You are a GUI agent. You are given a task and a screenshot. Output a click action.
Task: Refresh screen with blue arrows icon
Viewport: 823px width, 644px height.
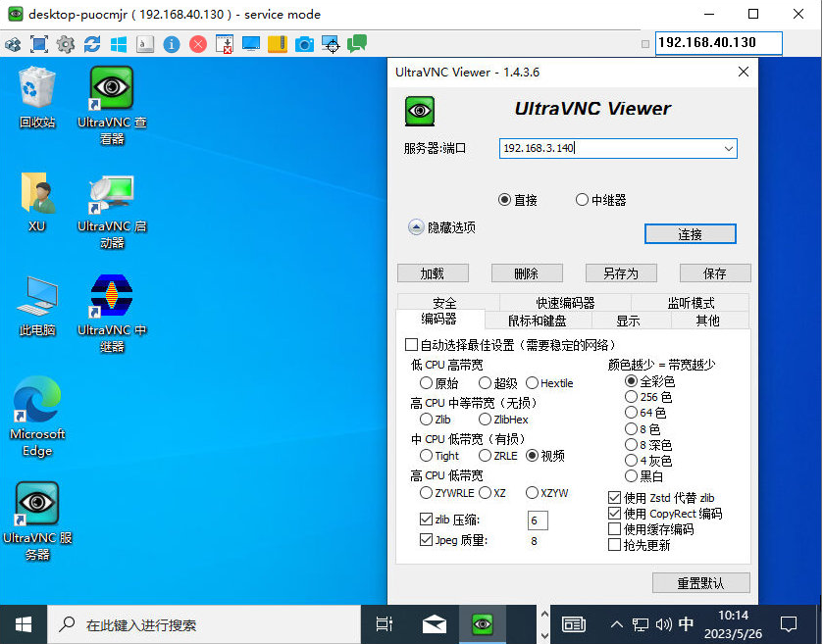pyautogui.click(x=92, y=44)
